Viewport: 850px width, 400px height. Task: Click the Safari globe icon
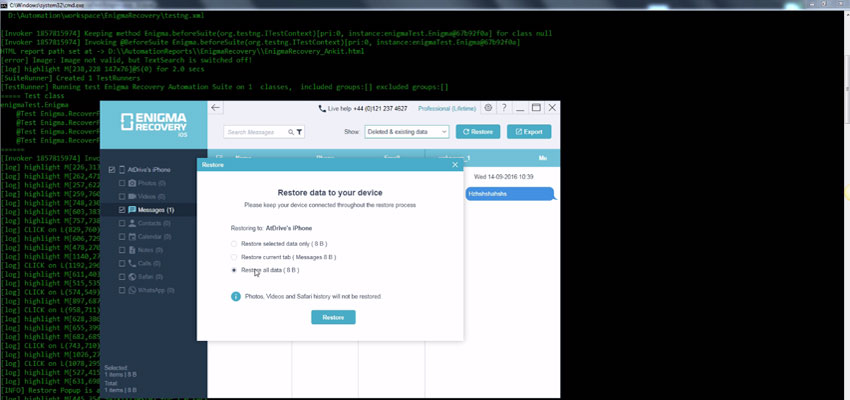point(132,276)
